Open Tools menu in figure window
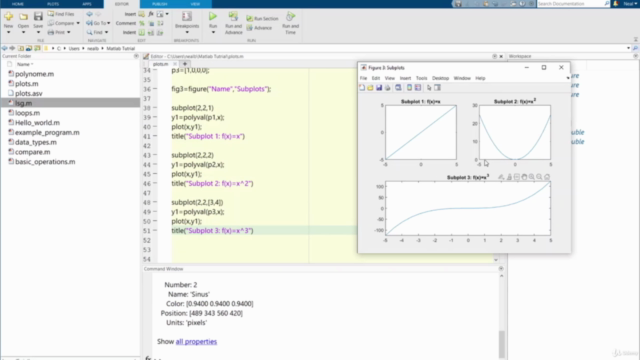The image size is (640, 360). click(422, 78)
